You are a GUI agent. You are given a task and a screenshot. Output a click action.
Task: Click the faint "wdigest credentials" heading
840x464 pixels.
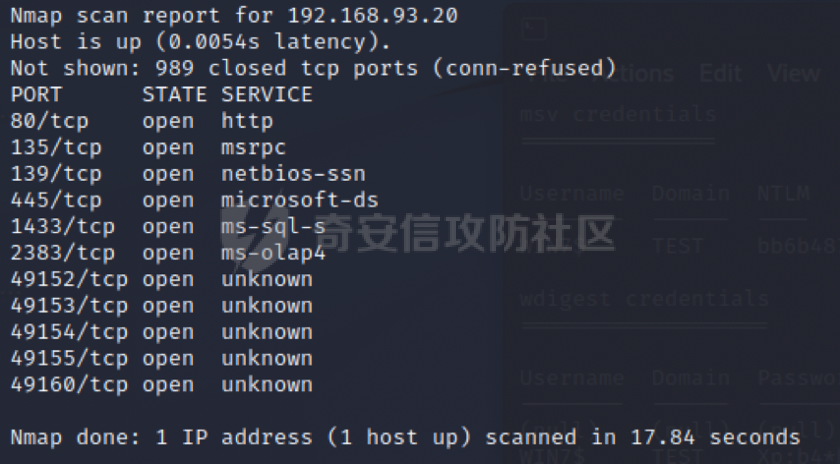pyautogui.click(x=643, y=298)
